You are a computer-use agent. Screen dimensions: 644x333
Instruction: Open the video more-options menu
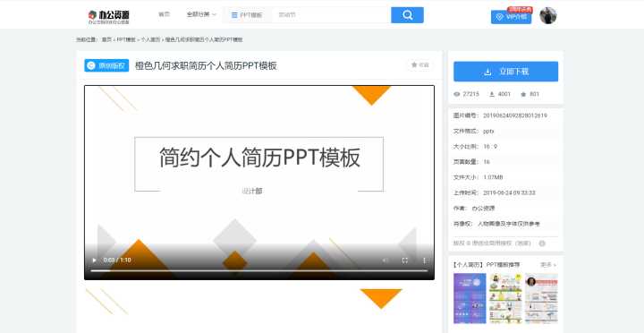click(x=424, y=260)
